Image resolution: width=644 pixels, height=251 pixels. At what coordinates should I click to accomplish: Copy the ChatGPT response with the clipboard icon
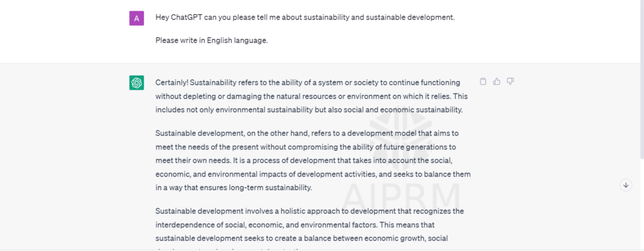click(483, 81)
